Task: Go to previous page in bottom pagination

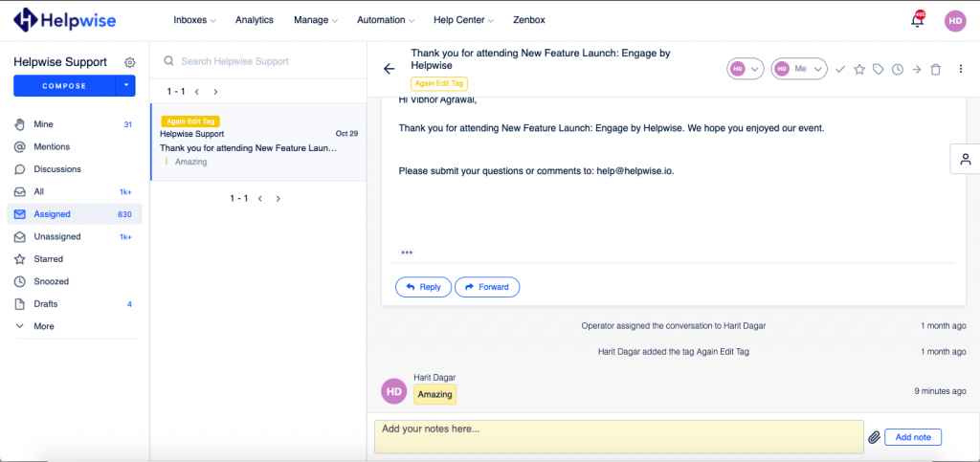Action: pos(260,199)
